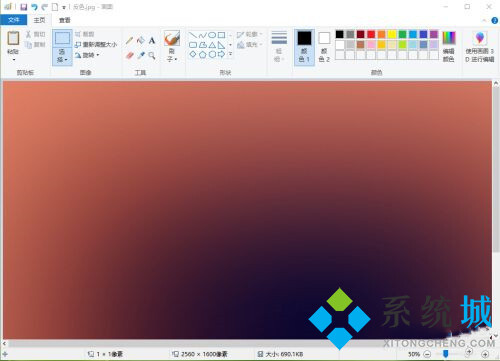Open the 选择 selection options dropdown

[x=62, y=56]
